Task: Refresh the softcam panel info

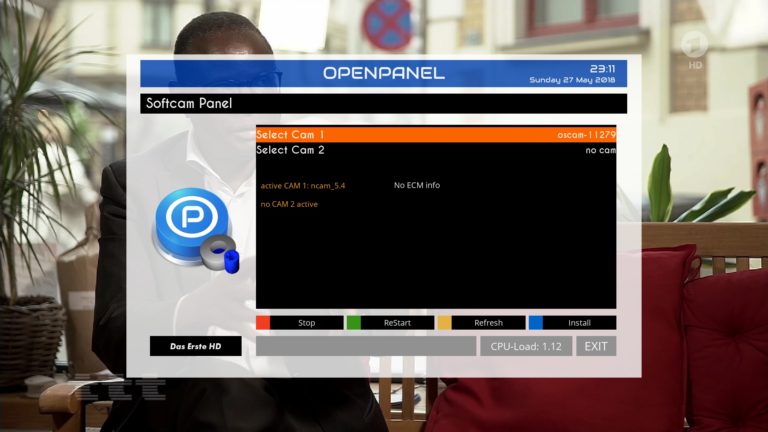Action: [488, 323]
